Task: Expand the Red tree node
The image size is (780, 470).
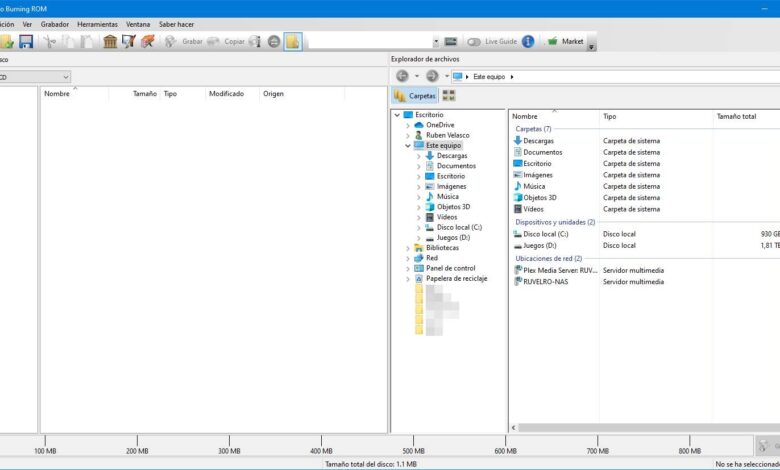Action: click(408, 258)
